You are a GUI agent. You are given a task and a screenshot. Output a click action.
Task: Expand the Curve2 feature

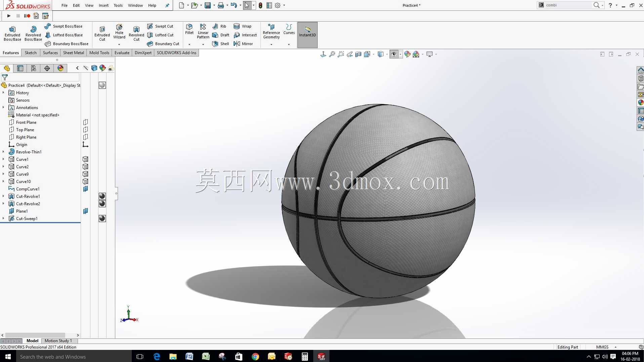coord(3,167)
